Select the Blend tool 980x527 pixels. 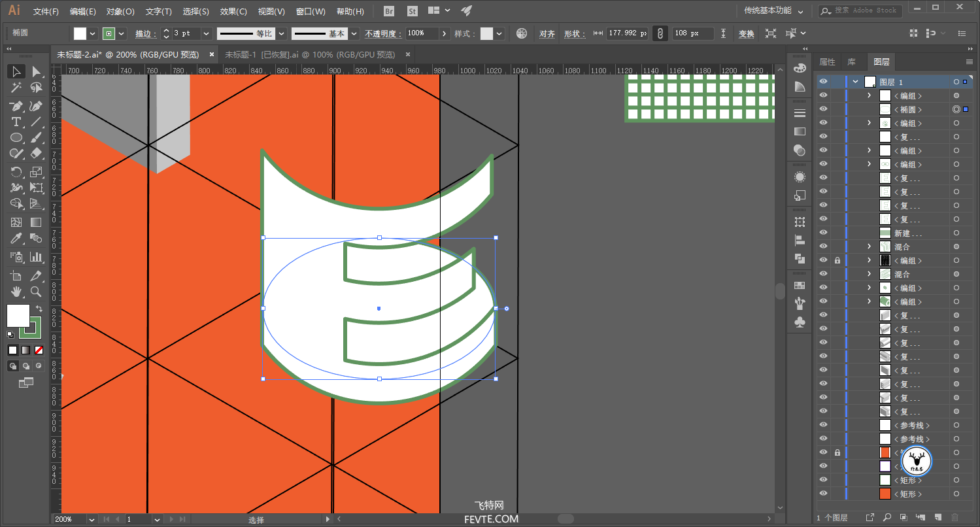37,238
